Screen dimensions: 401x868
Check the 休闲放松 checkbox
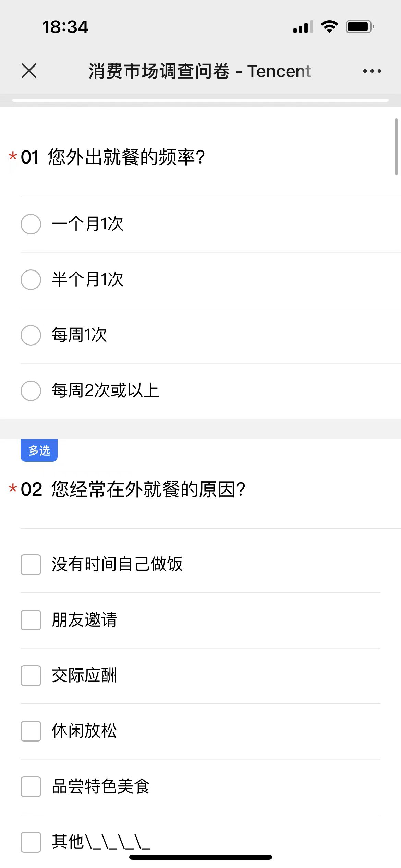click(x=31, y=731)
